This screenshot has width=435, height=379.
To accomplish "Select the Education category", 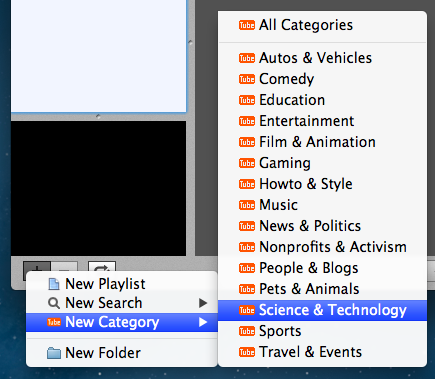I will pyautogui.click(x=322, y=100).
